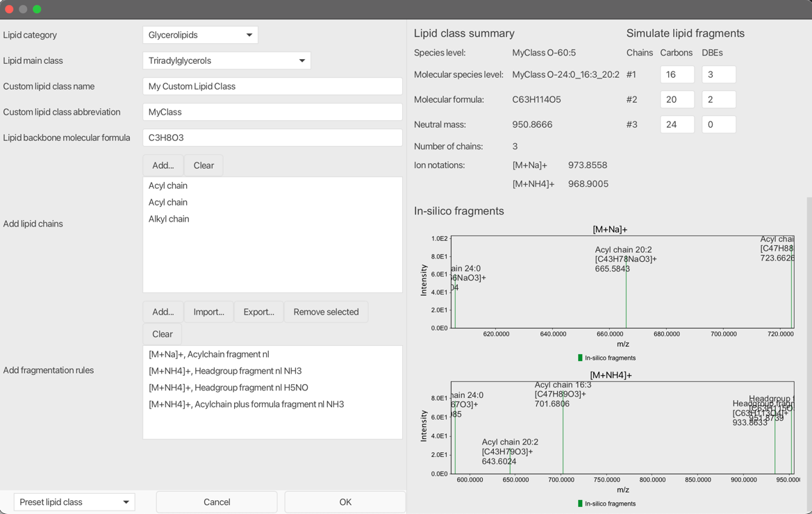Click the [M+Na]+ m/z value 973.8558
The width and height of the screenshot is (812, 514).
coord(588,165)
